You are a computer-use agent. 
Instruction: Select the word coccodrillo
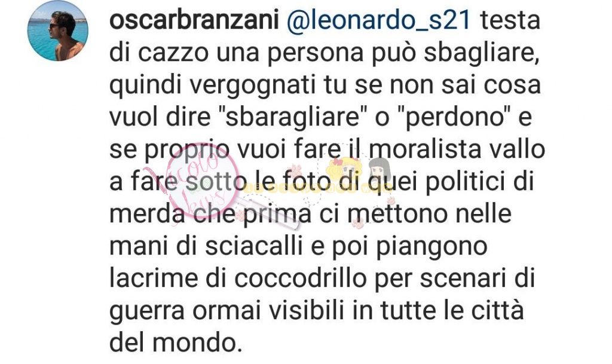coord(300,279)
